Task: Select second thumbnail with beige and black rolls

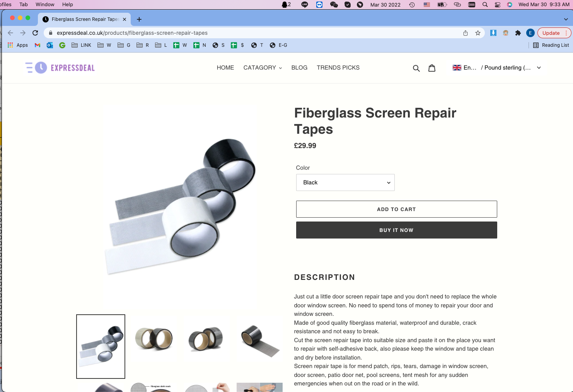Action: coord(154,338)
